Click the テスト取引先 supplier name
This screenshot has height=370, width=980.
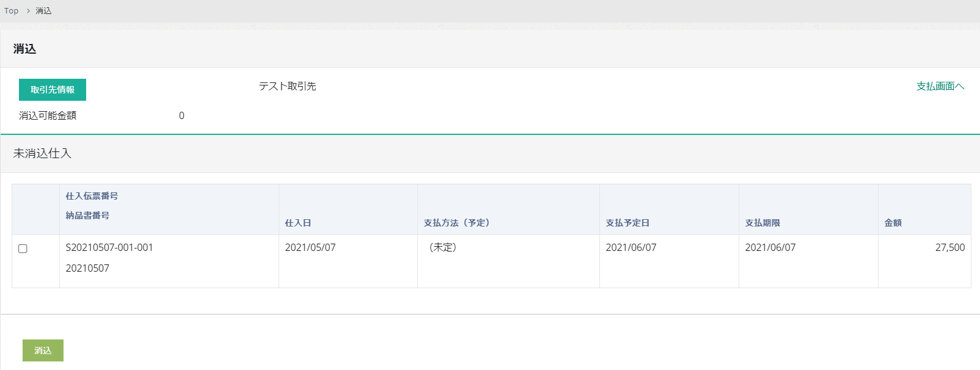pyautogui.click(x=287, y=86)
